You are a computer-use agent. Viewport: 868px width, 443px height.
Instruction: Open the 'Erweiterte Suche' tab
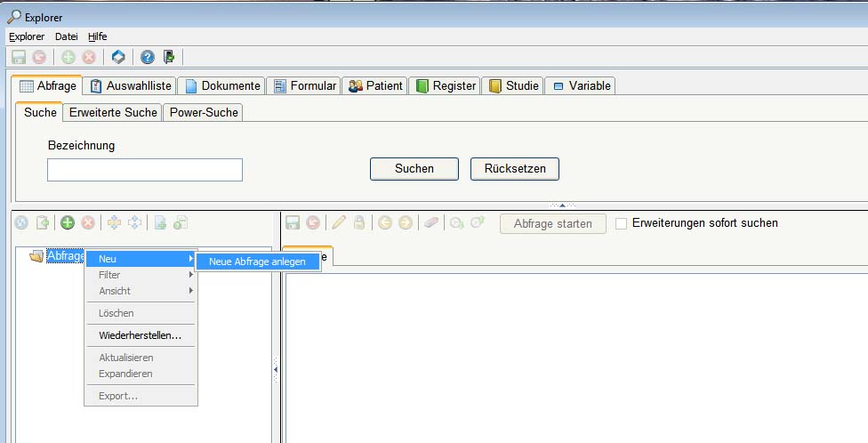(113, 112)
